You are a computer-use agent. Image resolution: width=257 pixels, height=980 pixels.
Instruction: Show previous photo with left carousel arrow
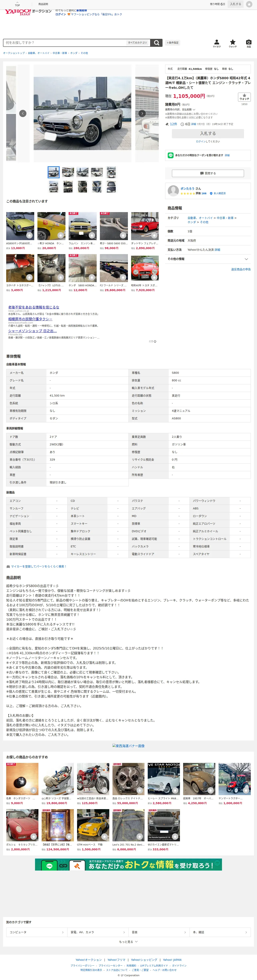23,113
